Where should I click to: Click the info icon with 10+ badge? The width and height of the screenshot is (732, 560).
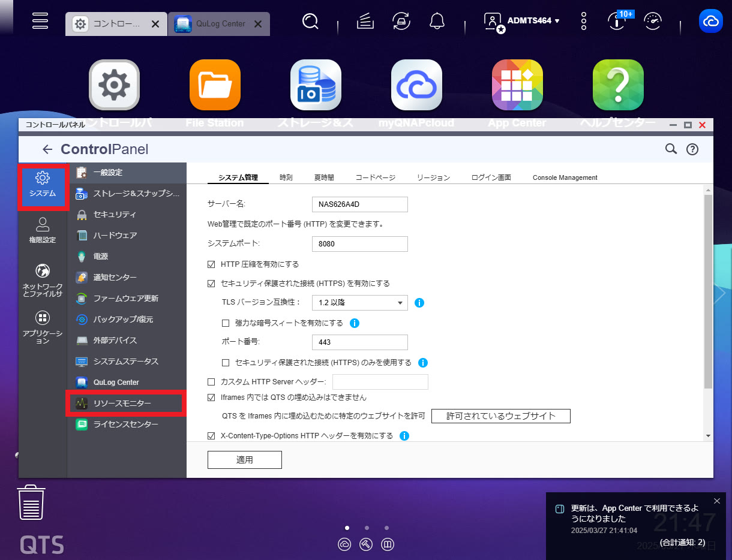(x=617, y=22)
